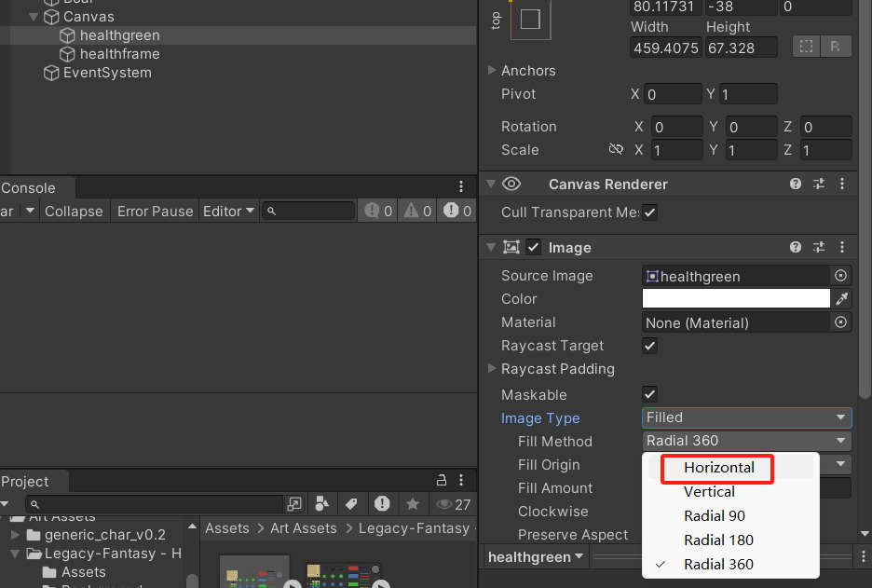Viewport: 872px width, 588px height.
Task: Collapse Image component section
Action: pyautogui.click(x=491, y=247)
